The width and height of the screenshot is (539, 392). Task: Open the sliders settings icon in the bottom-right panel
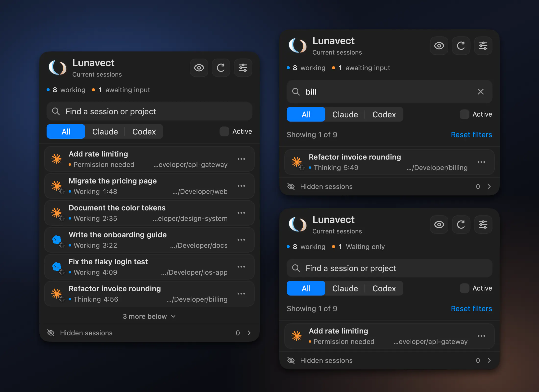pyautogui.click(x=483, y=225)
